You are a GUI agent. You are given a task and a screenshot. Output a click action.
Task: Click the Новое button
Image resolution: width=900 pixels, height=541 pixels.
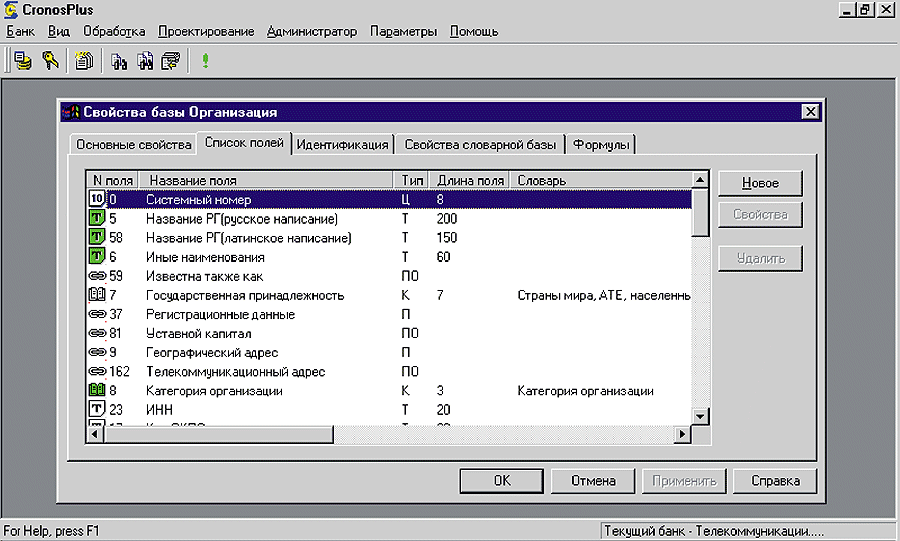click(x=761, y=183)
